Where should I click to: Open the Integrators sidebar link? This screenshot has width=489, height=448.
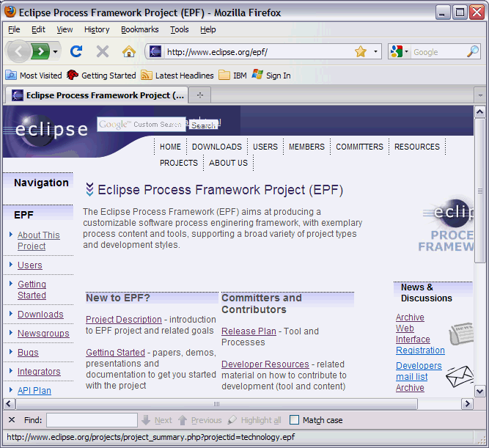point(39,372)
